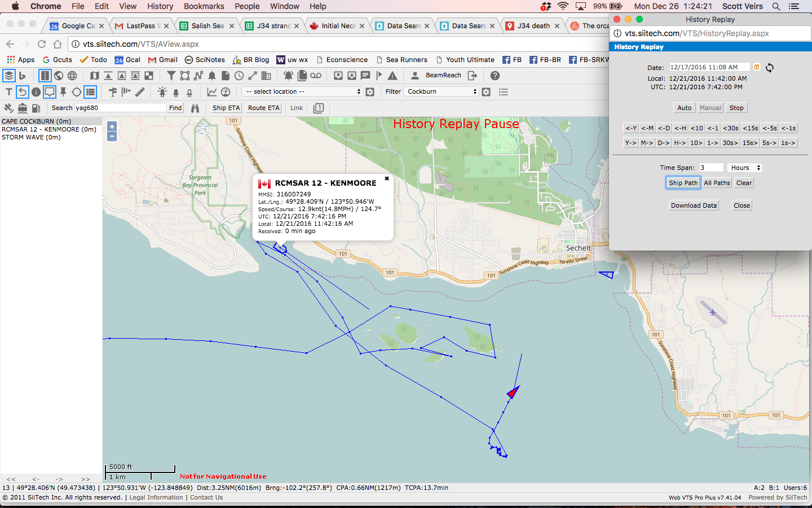The width and height of the screenshot is (812, 508).
Task: Click the Search text field containing yag680
Action: [x=120, y=108]
